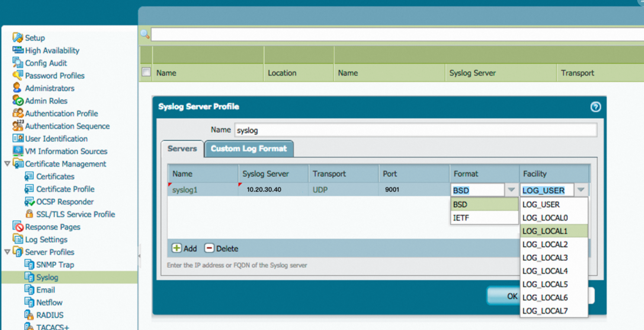644x330 pixels.
Task: Click the 9001 port cell
Action: pyautogui.click(x=414, y=190)
